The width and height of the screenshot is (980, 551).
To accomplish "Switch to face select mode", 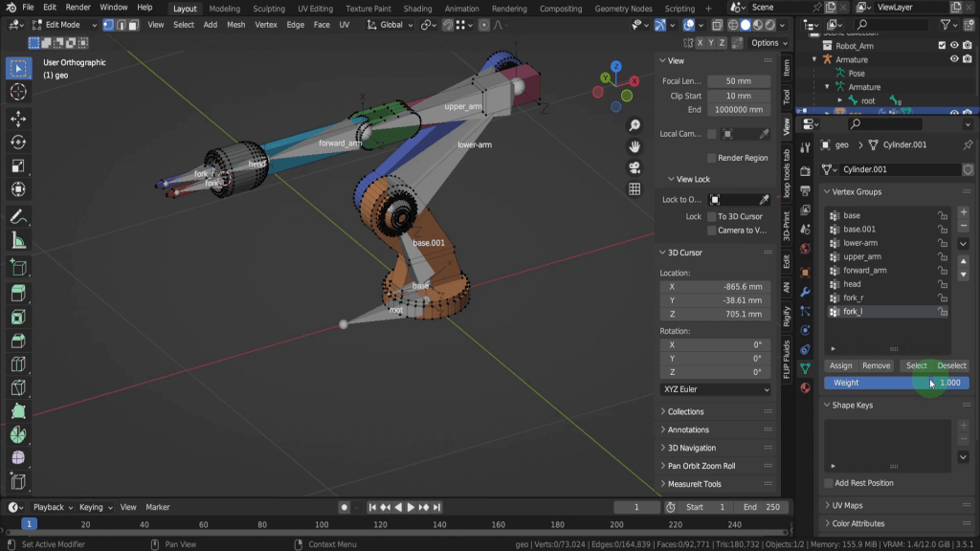I will (132, 25).
